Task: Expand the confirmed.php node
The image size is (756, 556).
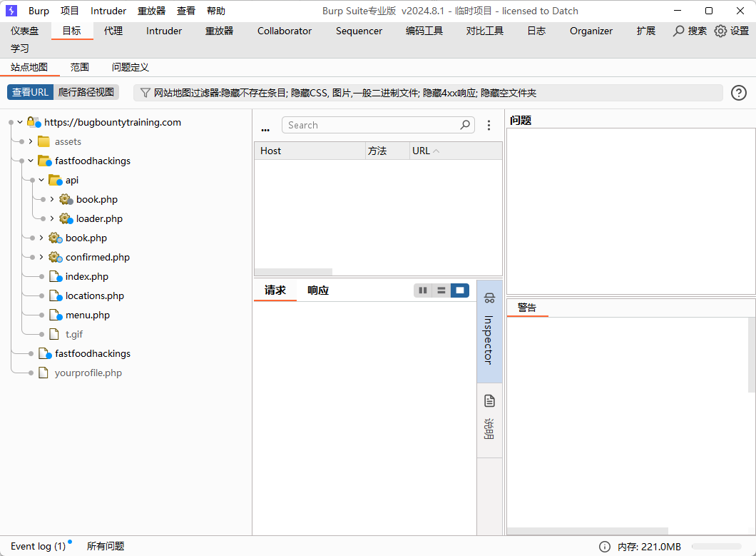Action: click(x=41, y=257)
